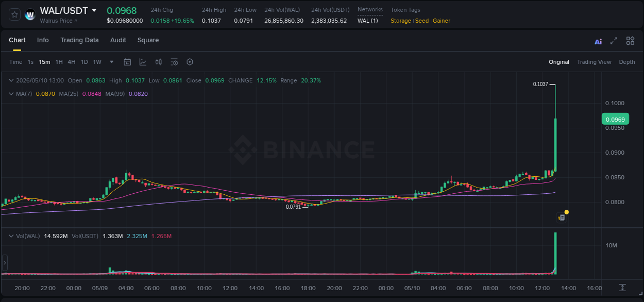
Task: Open the go-to-date calendar icon
Action: 127,62
